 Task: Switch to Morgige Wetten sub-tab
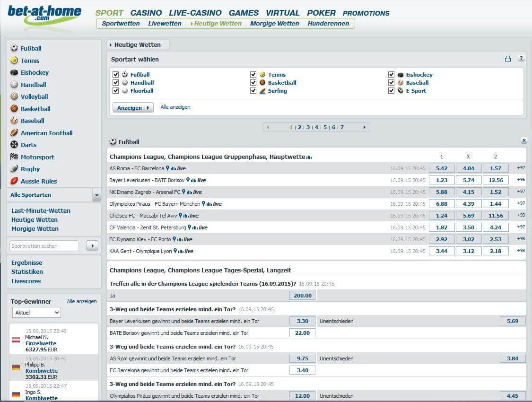coord(274,23)
